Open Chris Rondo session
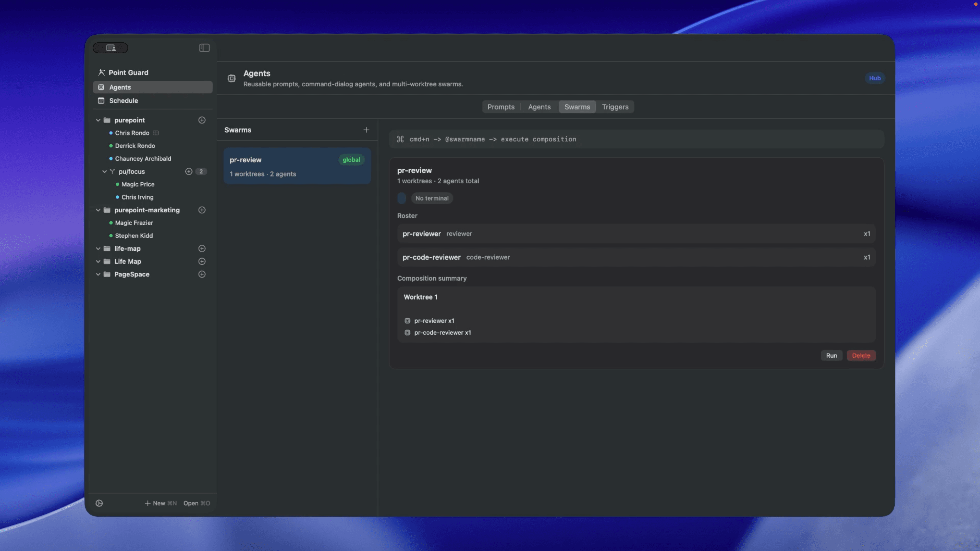This screenshot has height=551, width=980. 132,133
